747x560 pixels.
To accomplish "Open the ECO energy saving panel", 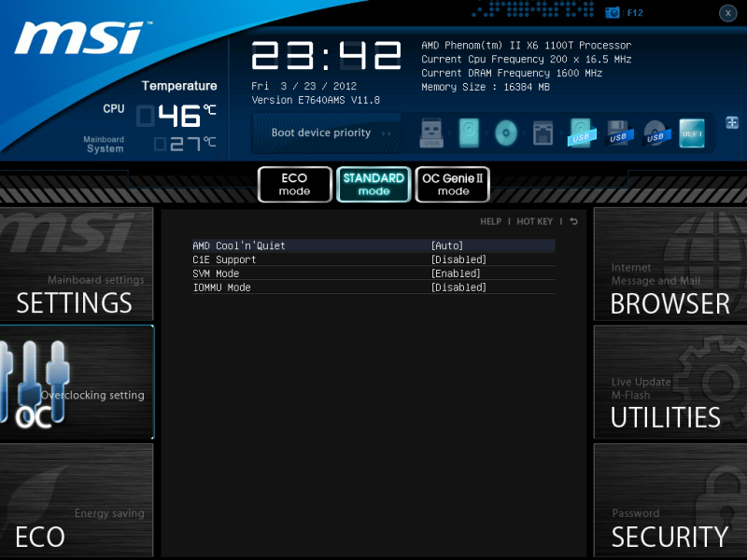I will [77, 500].
